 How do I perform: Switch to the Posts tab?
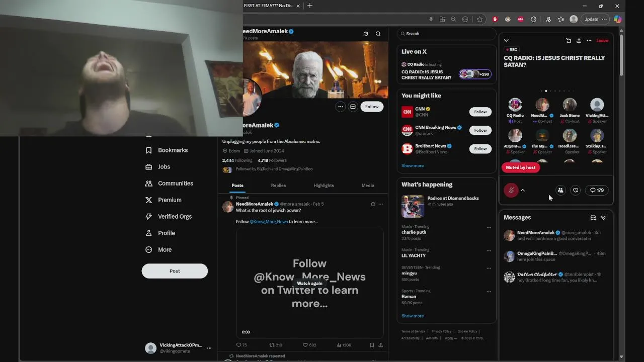237,186
